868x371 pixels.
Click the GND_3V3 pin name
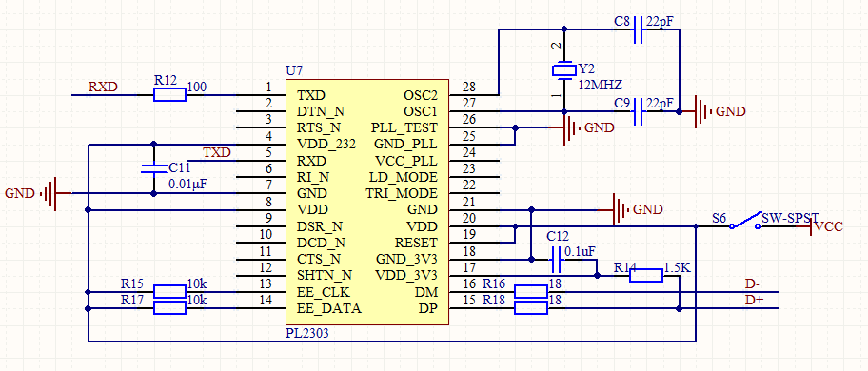(407, 259)
